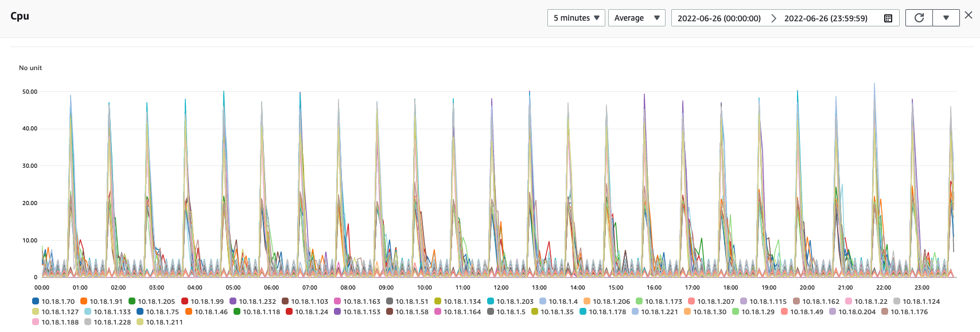The width and height of the screenshot is (980, 332).
Task: Select legend label 10.18.1.176
Action: tap(909, 312)
